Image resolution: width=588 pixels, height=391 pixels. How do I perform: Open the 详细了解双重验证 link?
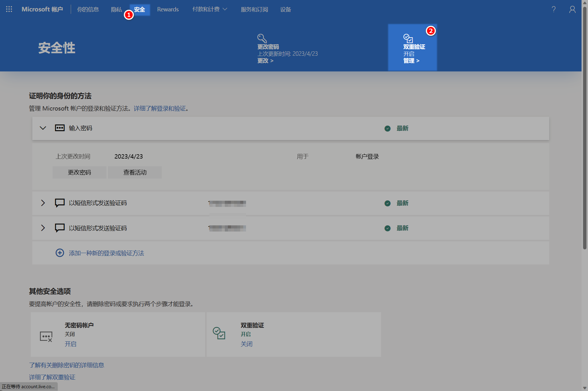click(x=52, y=377)
